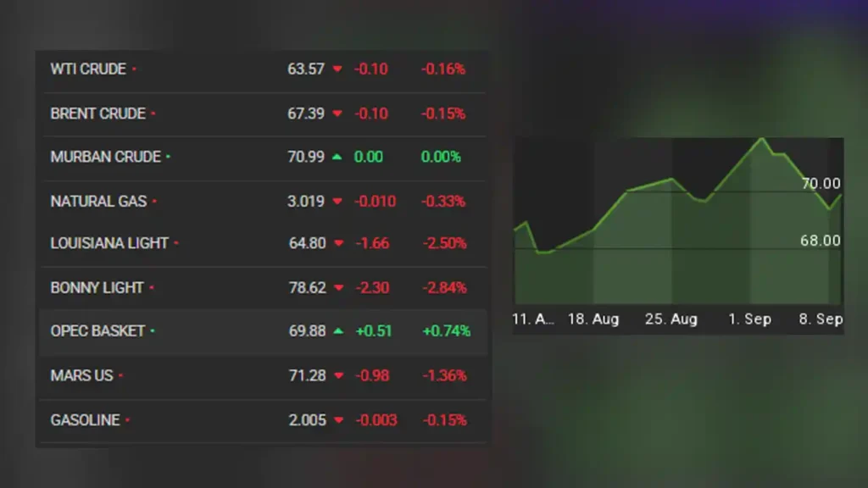The width and height of the screenshot is (868, 488).
Task: Click the red down-arrow beside WTI CRUDE price
Action: [338, 70]
